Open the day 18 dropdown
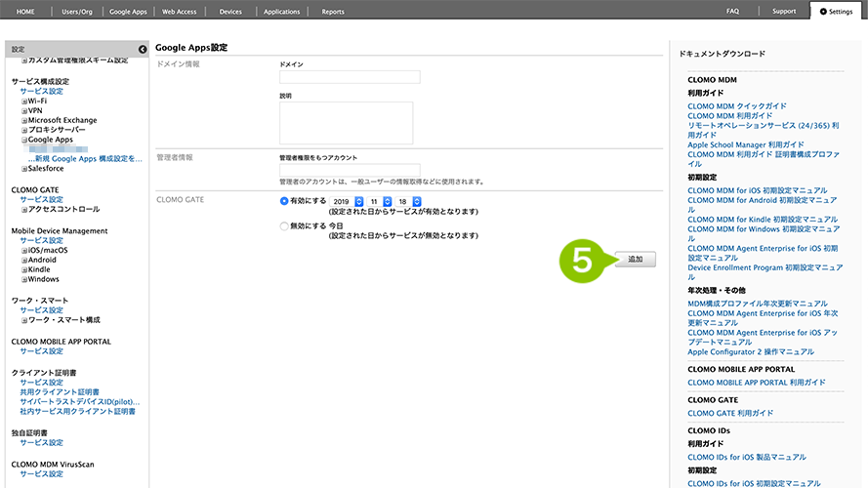This screenshot has width=868, height=488. point(409,201)
